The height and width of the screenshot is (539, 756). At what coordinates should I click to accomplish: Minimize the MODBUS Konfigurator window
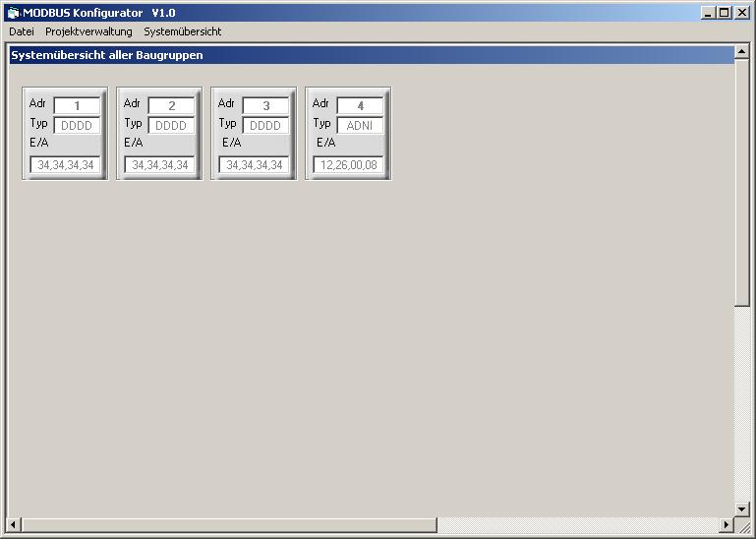[x=708, y=13]
